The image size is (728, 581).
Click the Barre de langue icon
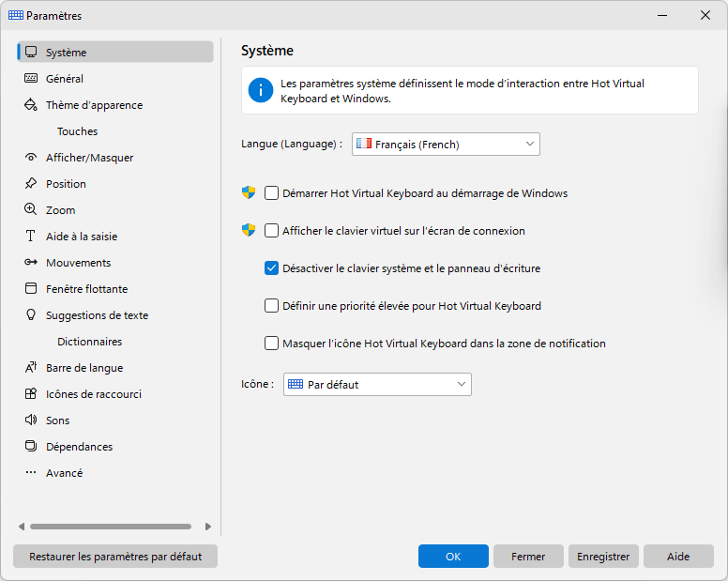tap(31, 367)
